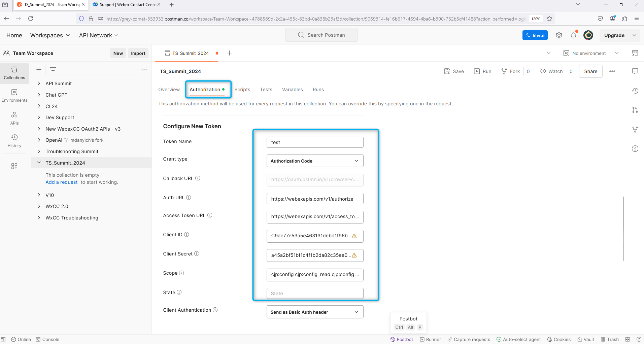The image size is (644, 344).
Task: Switch to the Runs tab
Action: 318,90
